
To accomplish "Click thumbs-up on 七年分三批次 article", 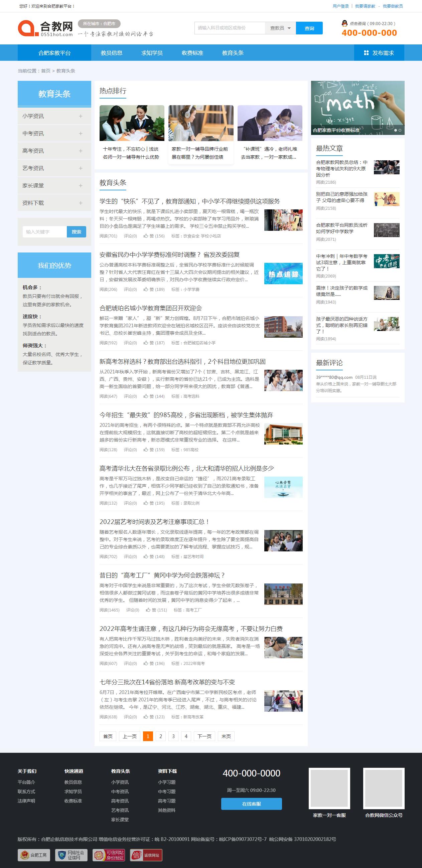I will (146, 717).
